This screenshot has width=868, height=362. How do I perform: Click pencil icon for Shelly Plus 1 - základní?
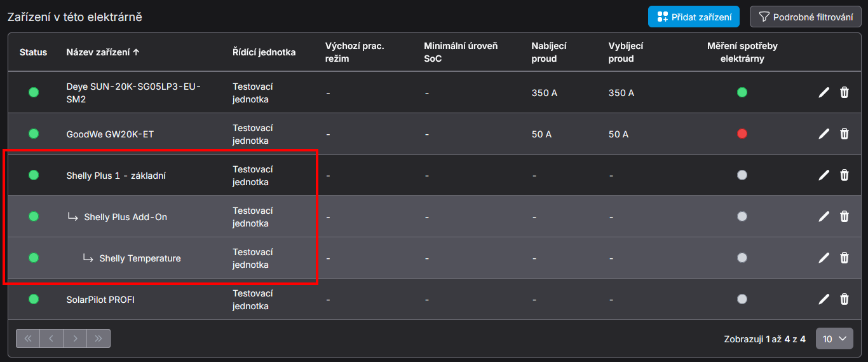[824, 176]
